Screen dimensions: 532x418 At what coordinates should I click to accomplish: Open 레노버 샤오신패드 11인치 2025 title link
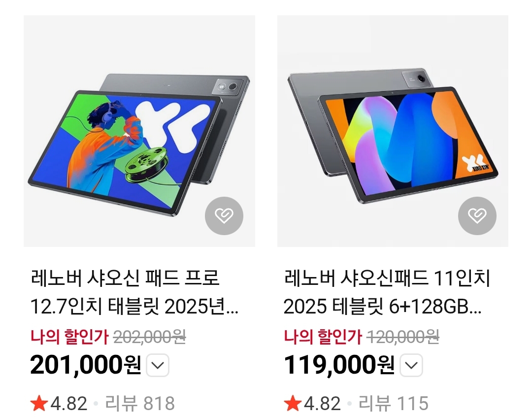click(387, 292)
